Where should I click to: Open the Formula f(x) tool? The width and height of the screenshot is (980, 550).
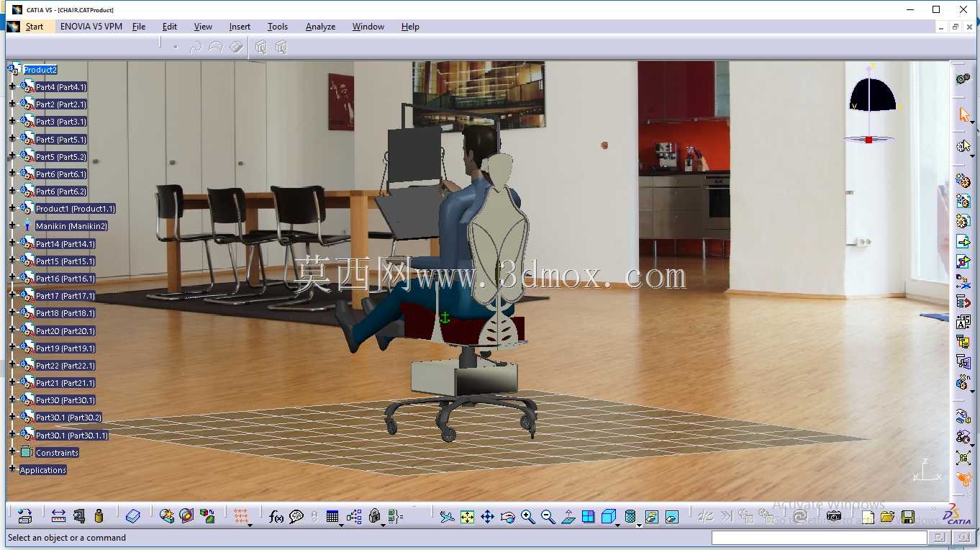[276, 516]
